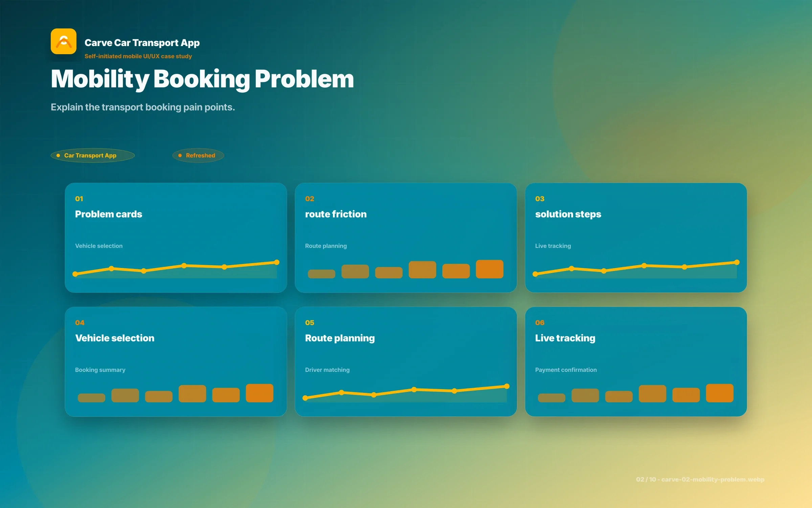The image size is (812, 508).
Task: Click the 05 number label
Action: coord(310,323)
